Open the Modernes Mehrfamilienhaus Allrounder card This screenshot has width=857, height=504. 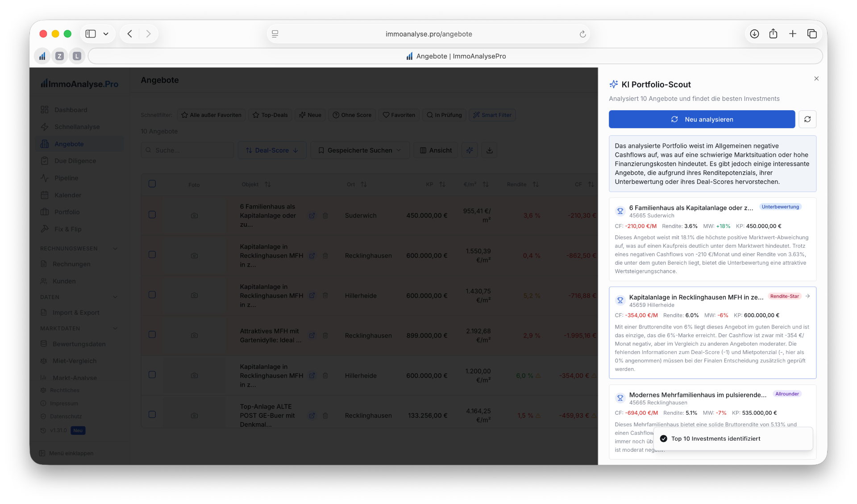(712, 421)
